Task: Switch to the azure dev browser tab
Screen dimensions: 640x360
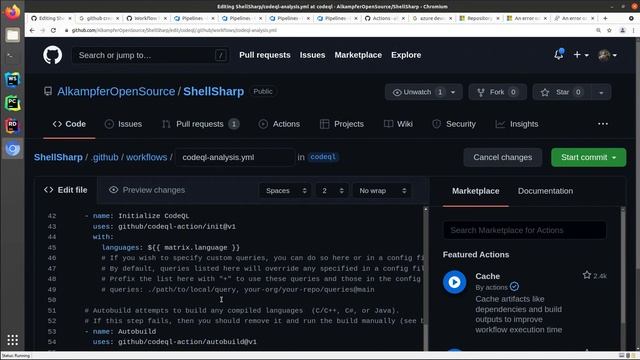Action: point(431,18)
